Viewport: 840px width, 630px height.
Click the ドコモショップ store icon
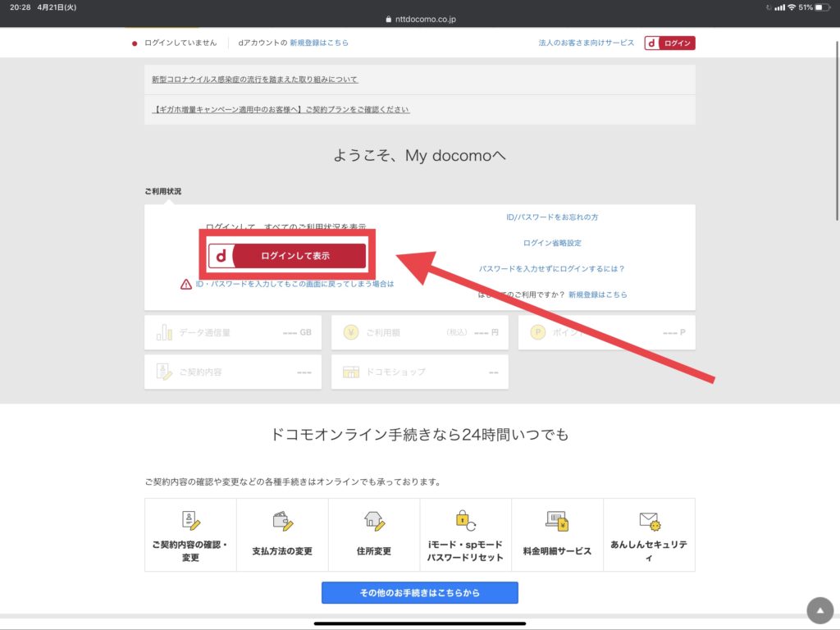coord(351,372)
